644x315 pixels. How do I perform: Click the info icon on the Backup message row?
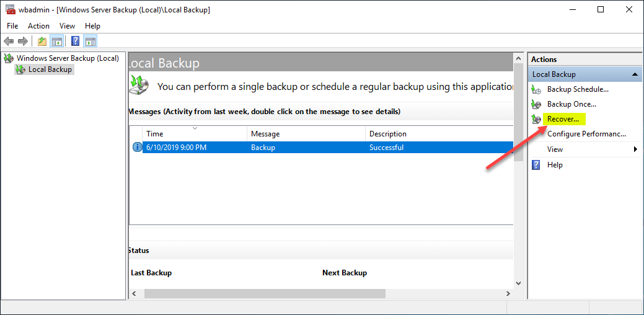[137, 147]
